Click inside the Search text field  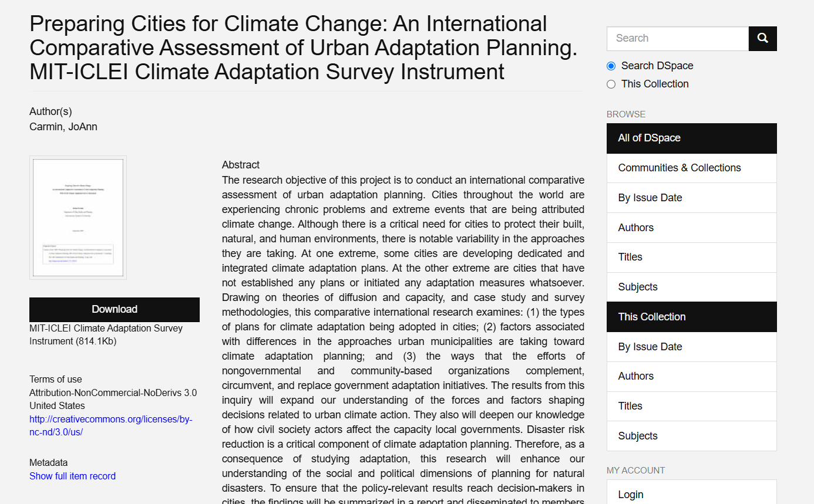coord(677,39)
